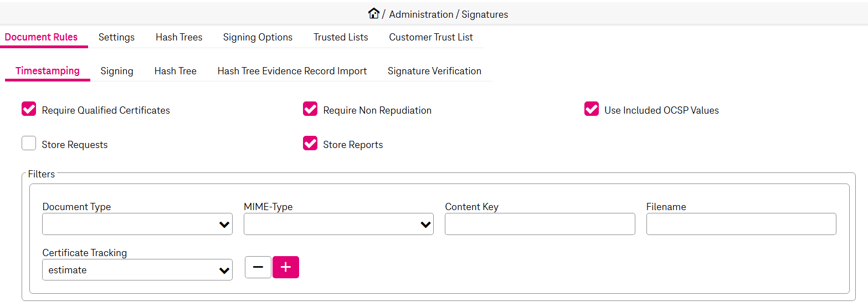Open the Document Type dropdown
The width and height of the screenshot is (868, 306).
click(x=137, y=225)
